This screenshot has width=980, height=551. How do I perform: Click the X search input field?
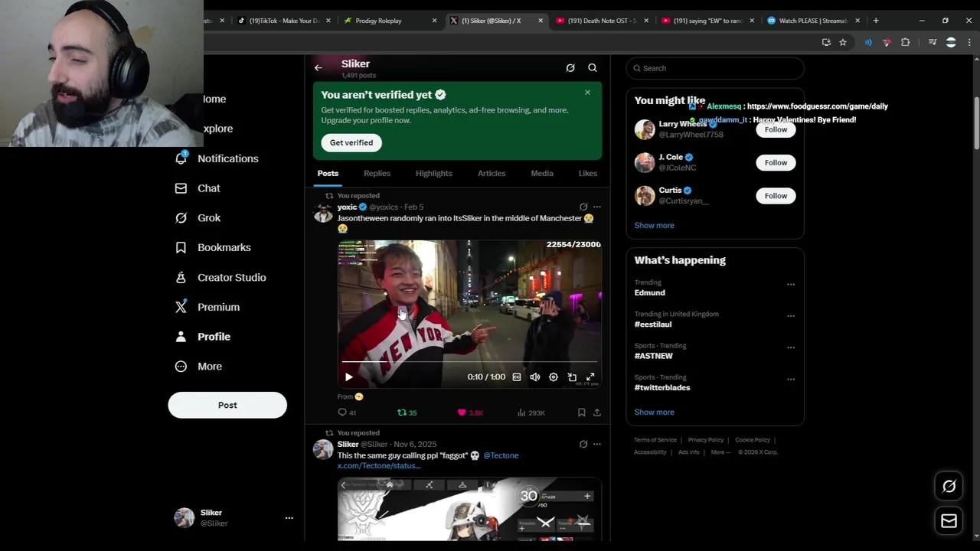715,68
